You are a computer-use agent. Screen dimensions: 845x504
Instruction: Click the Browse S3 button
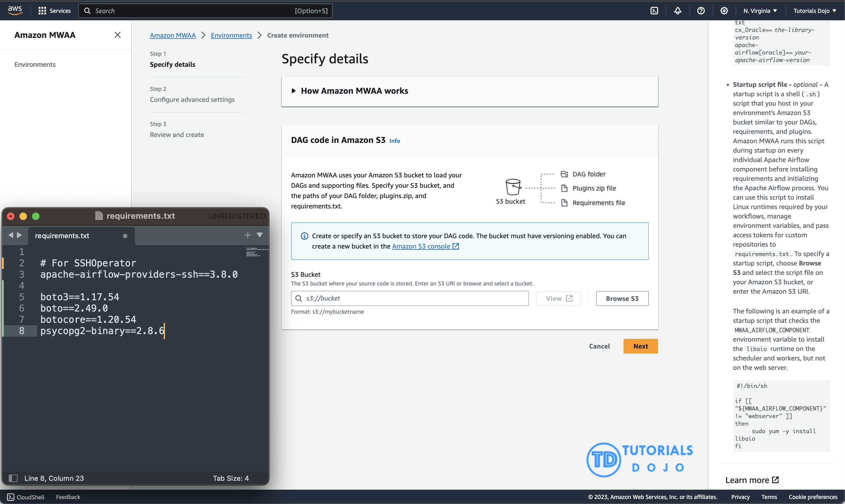622,298
